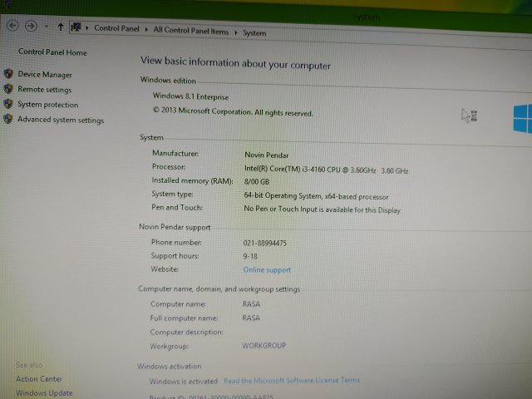The width and height of the screenshot is (532, 399).
Task: Click the shield icon beside Remote settings
Action: tap(9, 89)
